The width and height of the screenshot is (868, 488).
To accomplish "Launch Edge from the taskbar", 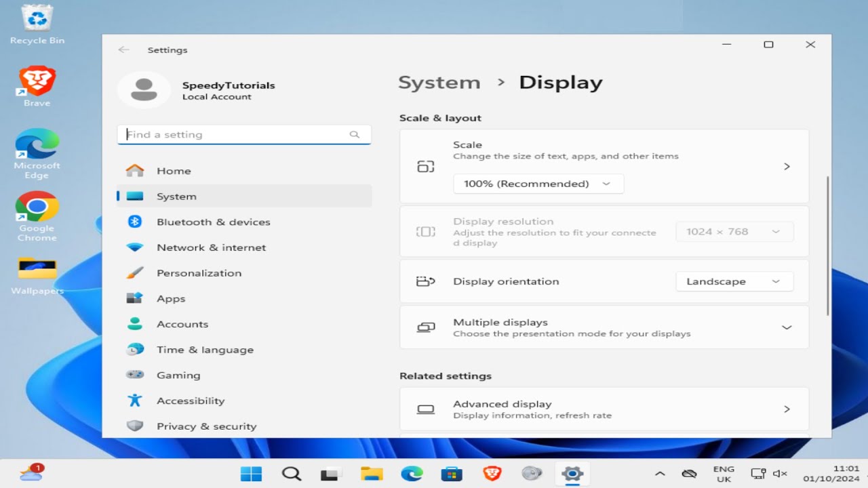I will click(x=412, y=474).
